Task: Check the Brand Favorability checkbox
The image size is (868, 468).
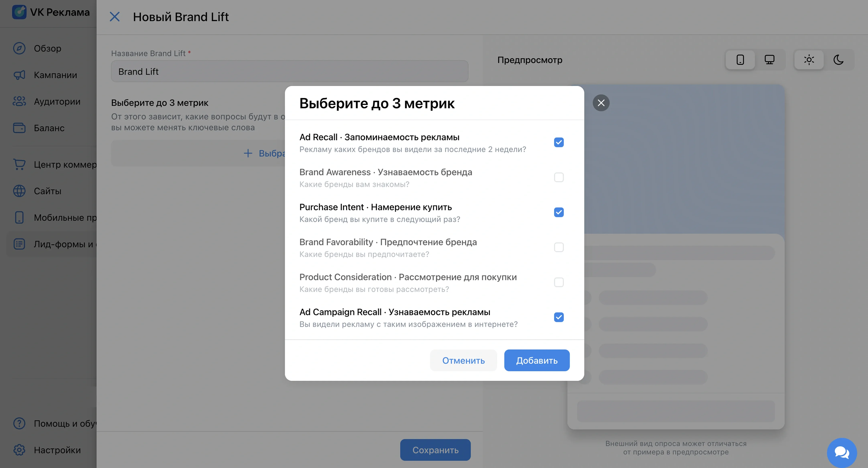Action: tap(559, 247)
